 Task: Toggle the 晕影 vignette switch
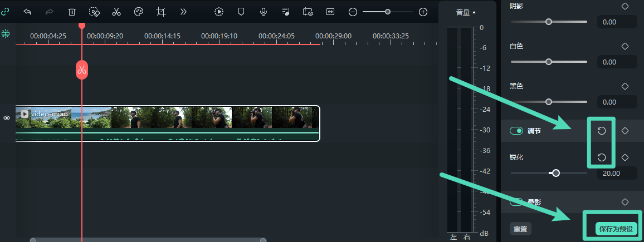pyautogui.click(x=516, y=202)
